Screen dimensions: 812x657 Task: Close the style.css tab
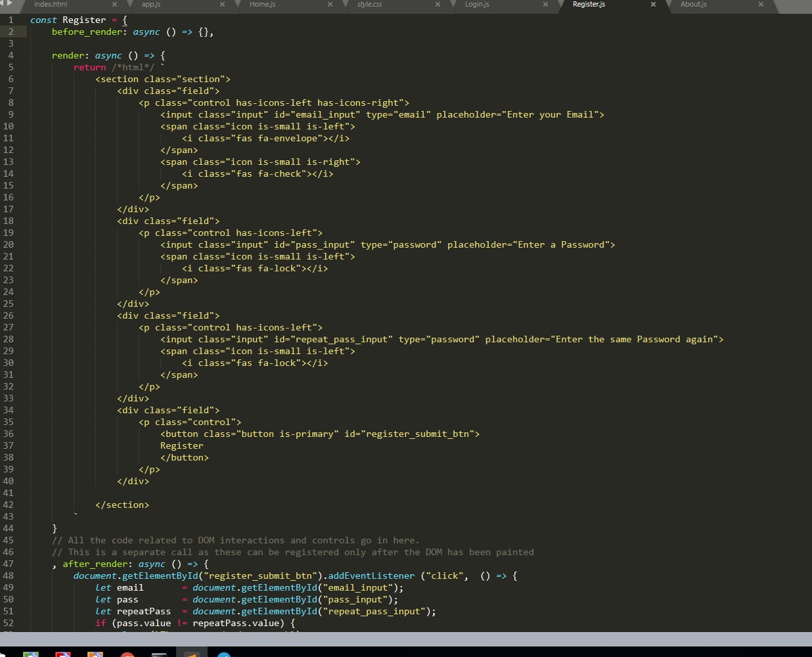438,5
